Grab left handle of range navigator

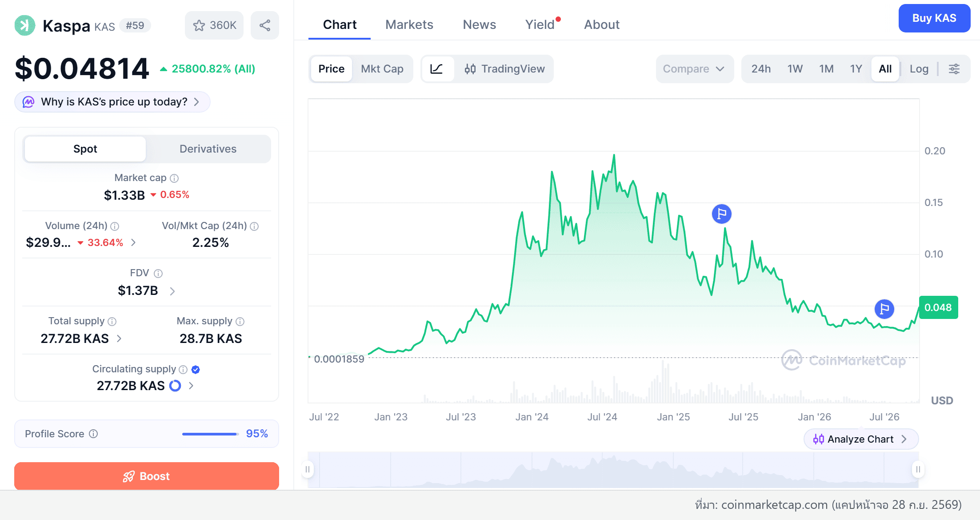pos(308,469)
